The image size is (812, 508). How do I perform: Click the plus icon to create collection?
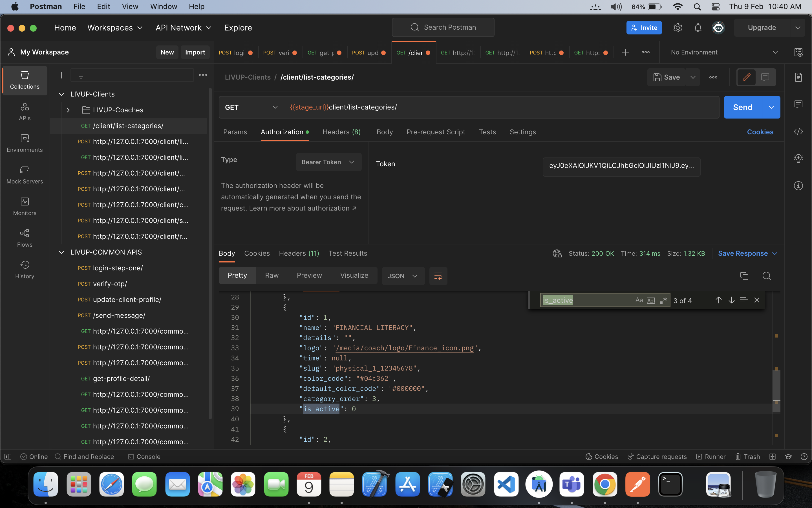pos(61,75)
